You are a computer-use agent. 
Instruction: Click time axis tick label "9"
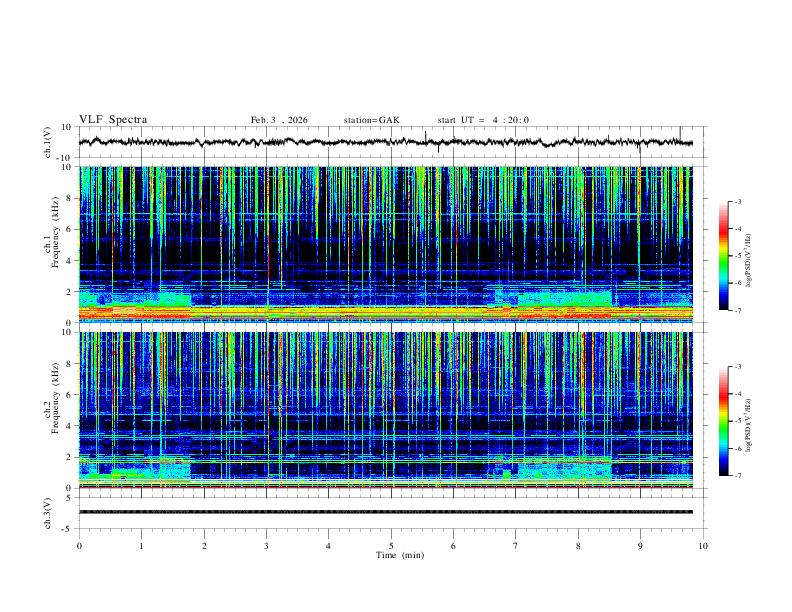coord(640,546)
